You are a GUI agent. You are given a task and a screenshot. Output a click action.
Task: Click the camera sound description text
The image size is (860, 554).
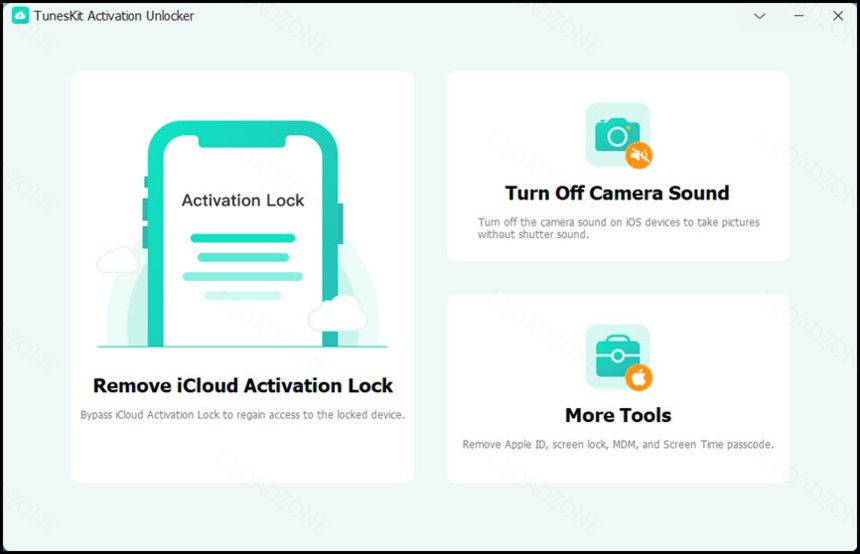pos(618,228)
